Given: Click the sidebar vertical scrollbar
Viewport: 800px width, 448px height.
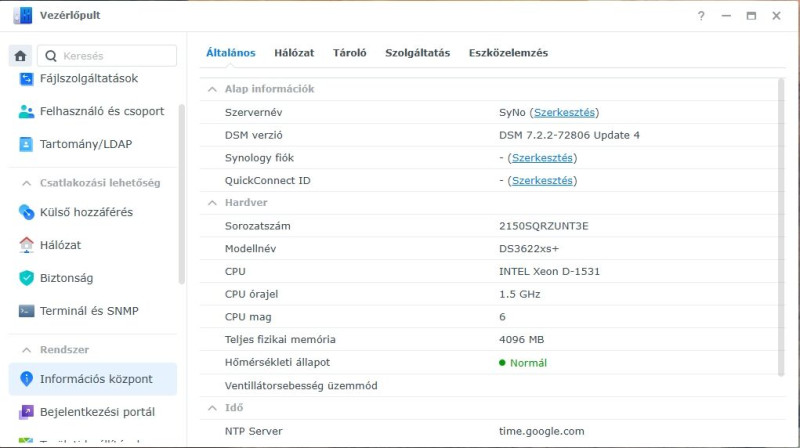Looking at the screenshot, I should pos(182,194).
